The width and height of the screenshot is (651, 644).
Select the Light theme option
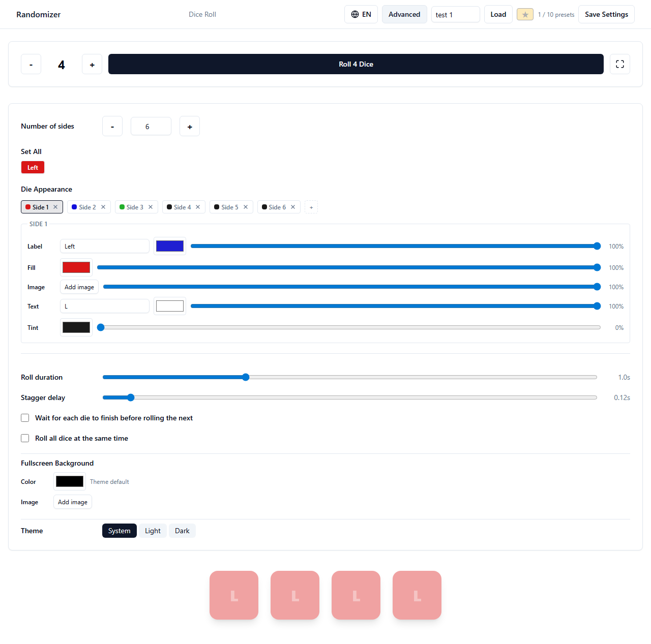pyautogui.click(x=153, y=531)
